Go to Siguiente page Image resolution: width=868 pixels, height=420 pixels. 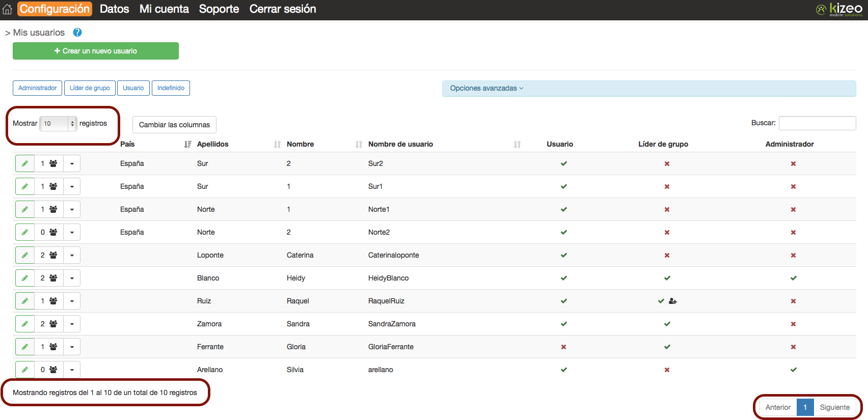[835, 407]
